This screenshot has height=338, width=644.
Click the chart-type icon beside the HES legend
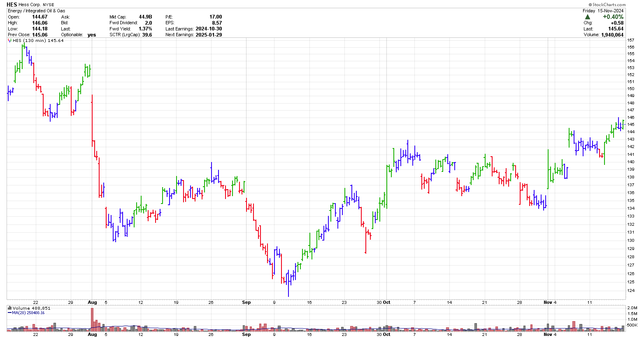tap(10, 41)
